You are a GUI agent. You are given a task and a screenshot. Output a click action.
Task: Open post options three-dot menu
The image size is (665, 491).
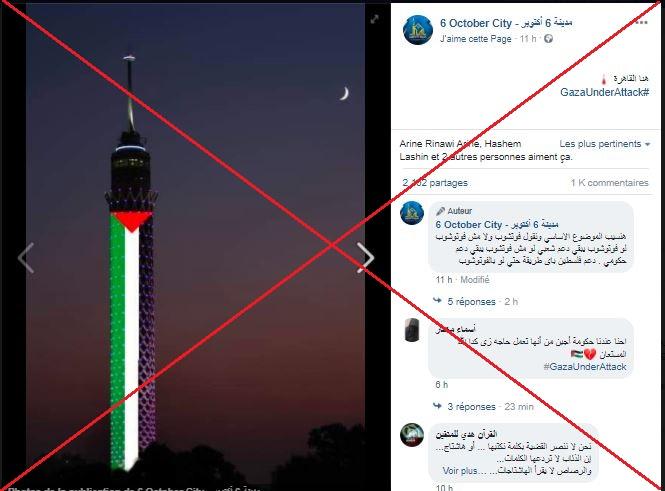641,22
